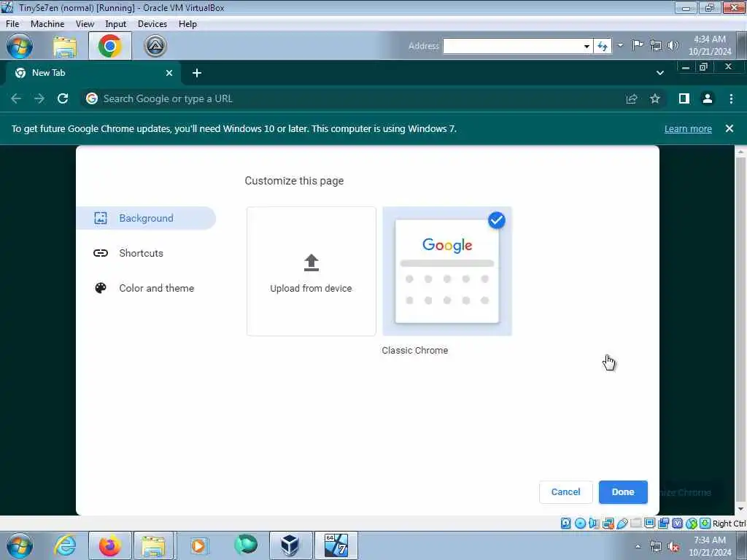Show hidden icons in the host tray
The width and height of the screenshot is (747, 560).
click(x=638, y=546)
